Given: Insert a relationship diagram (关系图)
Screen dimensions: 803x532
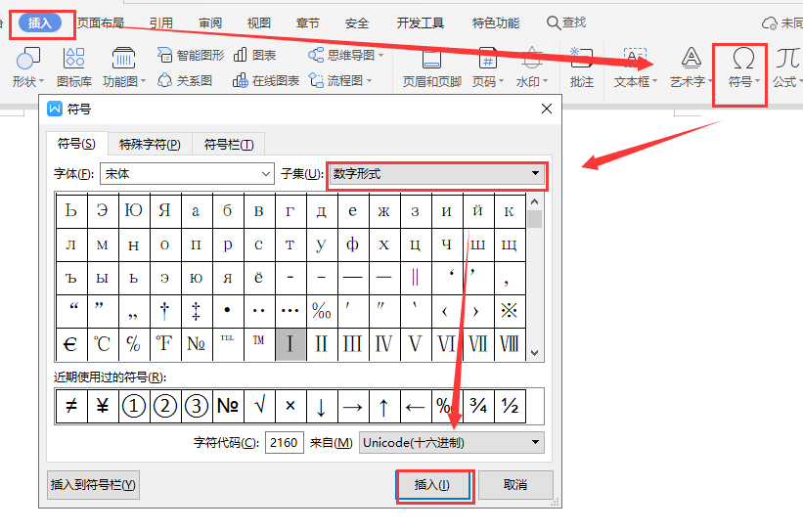Looking at the screenshot, I should tap(185, 80).
